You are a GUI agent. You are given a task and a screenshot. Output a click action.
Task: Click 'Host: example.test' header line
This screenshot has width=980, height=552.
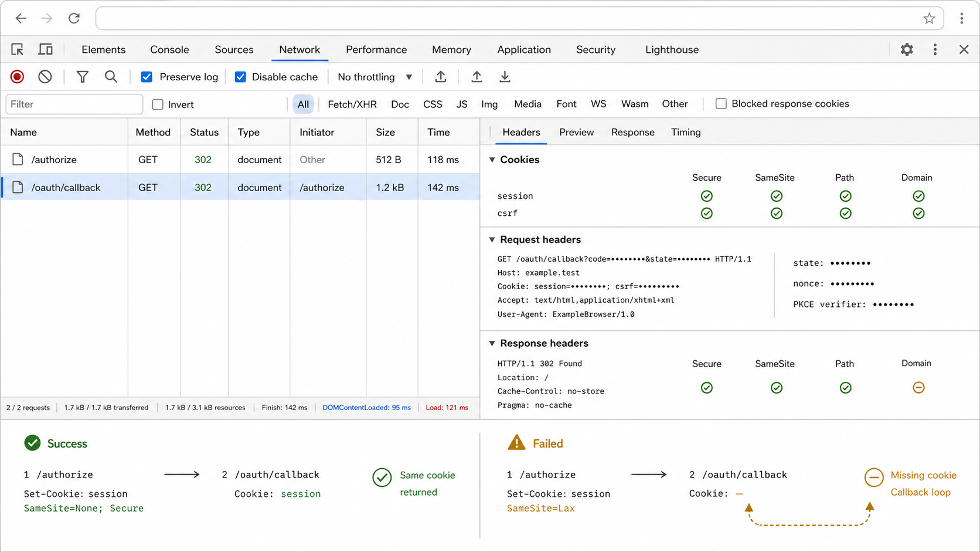pos(538,273)
